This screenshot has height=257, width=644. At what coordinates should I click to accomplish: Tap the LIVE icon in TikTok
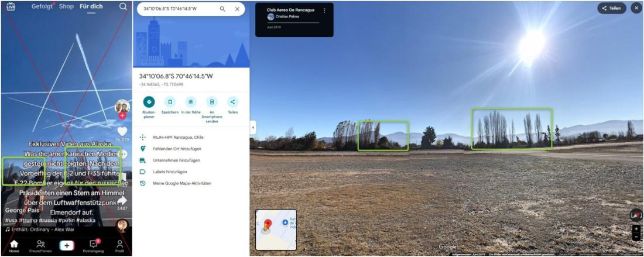11,6
